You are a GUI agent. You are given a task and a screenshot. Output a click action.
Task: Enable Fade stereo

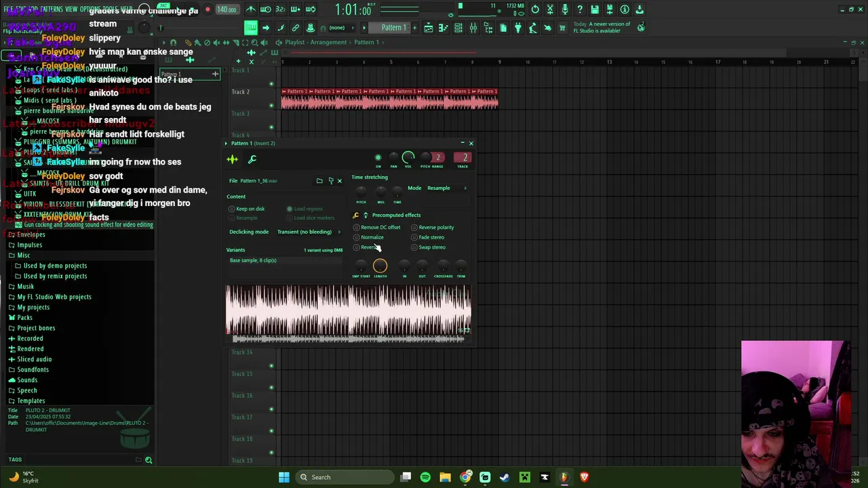click(x=428, y=237)
